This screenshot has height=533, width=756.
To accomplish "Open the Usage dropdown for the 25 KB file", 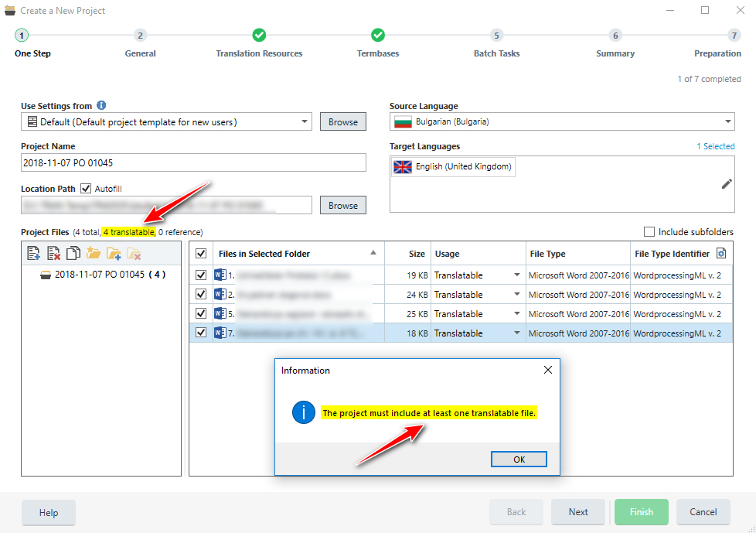I will (x=517, y=313).
